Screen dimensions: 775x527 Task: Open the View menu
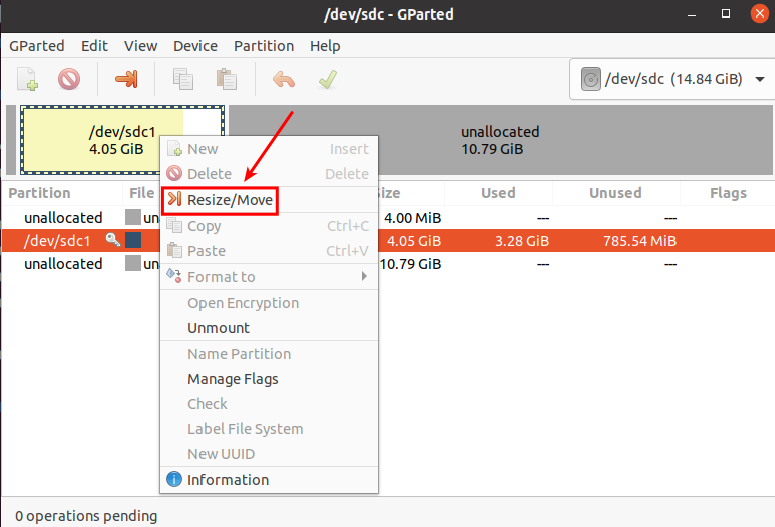(140, 46)
